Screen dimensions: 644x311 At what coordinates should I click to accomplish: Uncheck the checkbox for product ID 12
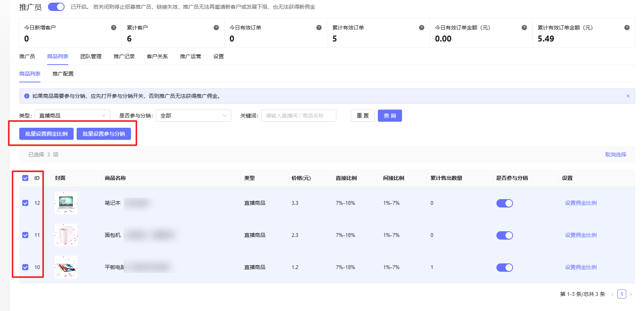(x=25, y=203)
